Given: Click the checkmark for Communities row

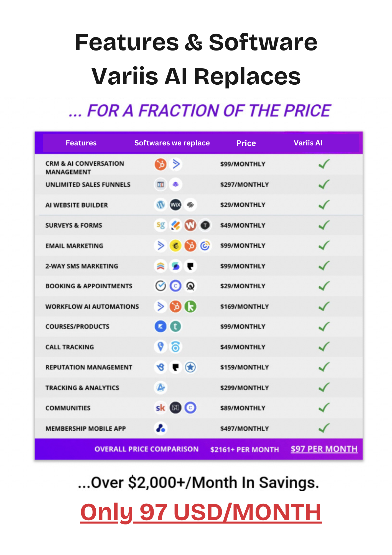Looking at the screenshot, I should click(324, 408).
